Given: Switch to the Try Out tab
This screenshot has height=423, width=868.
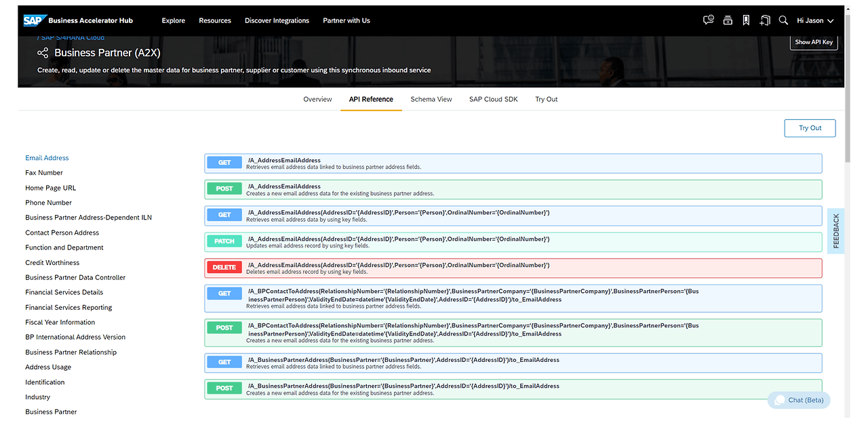Looking at the screenshot, I should click(x=547, y=99).
